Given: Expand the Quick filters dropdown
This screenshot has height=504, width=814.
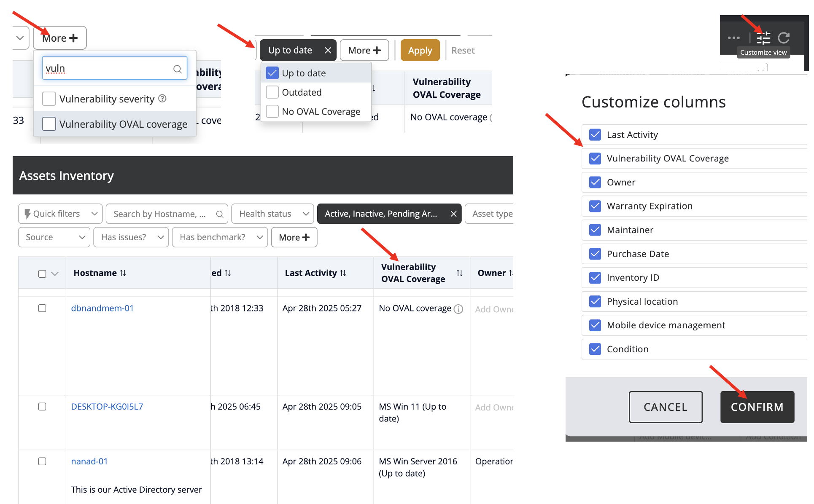Looking at the screenshot, I should click(60, 214).
